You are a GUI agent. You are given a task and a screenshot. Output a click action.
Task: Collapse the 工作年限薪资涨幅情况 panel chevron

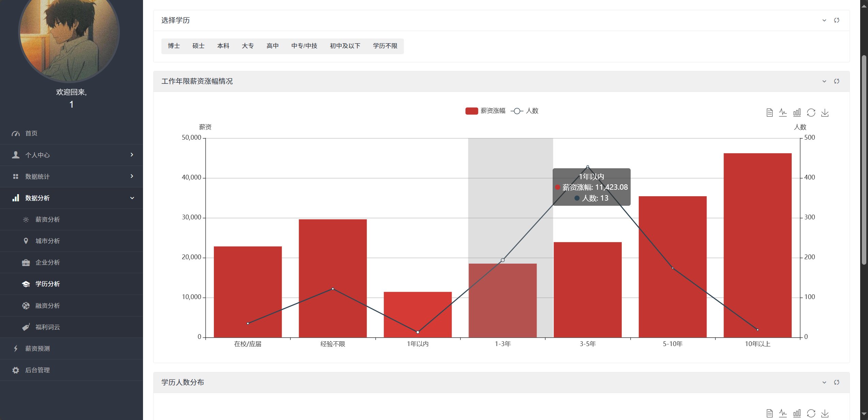pyautogui.click(x=824, y=81)
